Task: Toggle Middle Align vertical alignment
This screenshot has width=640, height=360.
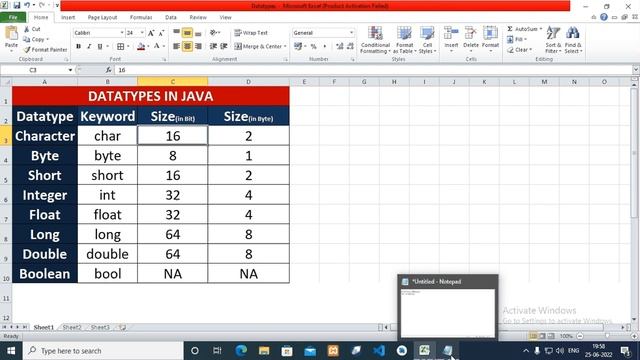Action: click(187, 33)
